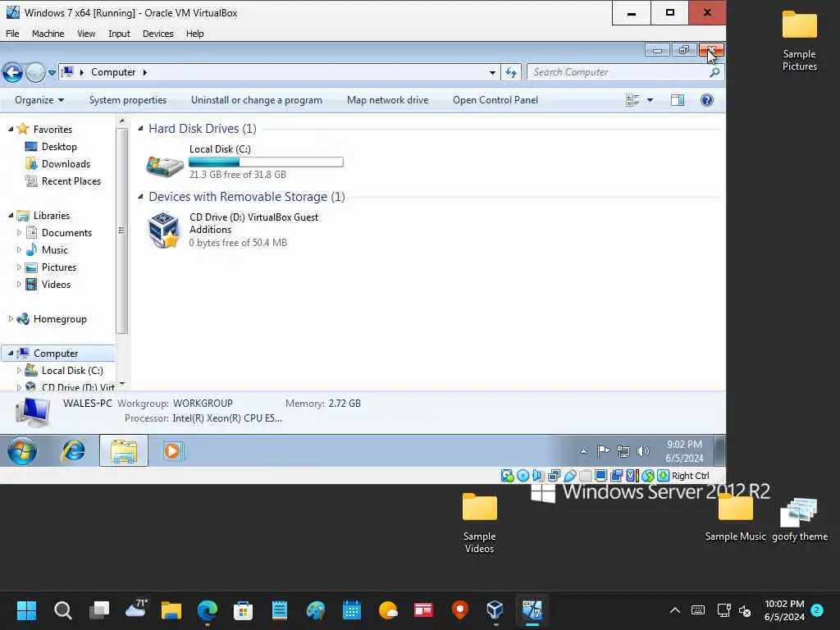Open the VirtualBox Help menu
Viewport: 840px width, 630px height.
tap(195, 34)
